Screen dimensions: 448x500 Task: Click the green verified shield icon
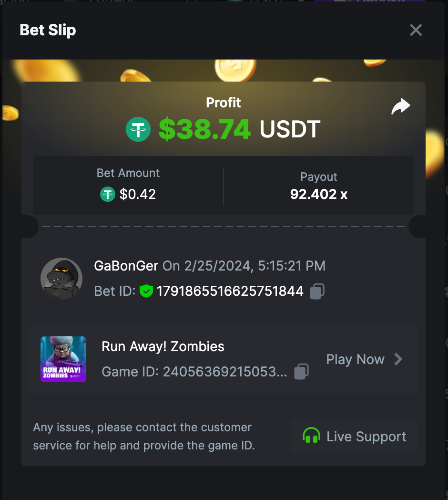tap(146, 291)
